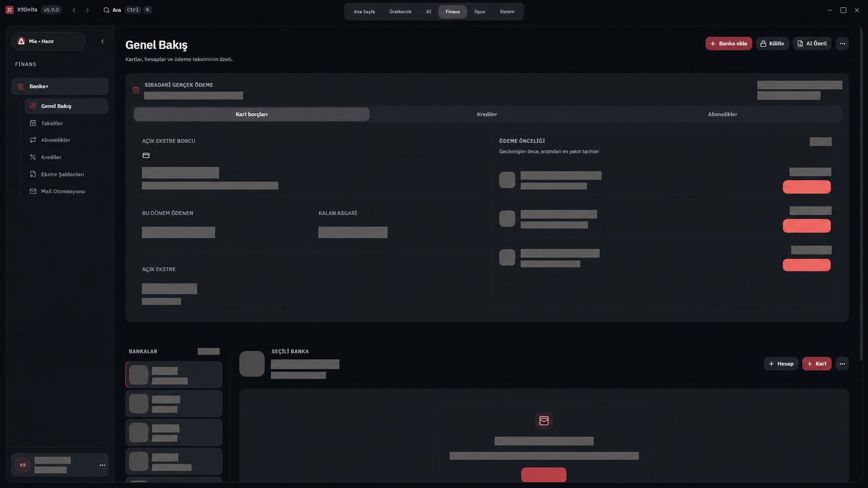Open the AI Özeti summary
This screenshot has width=868, height=488.
click(812, 44)
